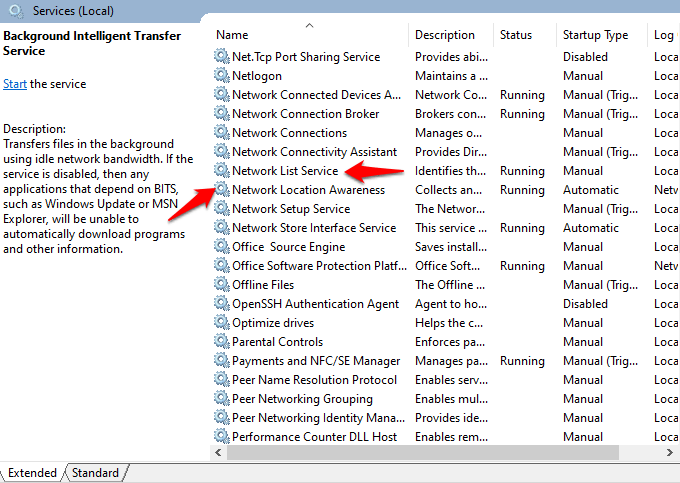Select the Optimize drives service icon
Image resolution: width=680 pixels, height=483 pixels.
pos(222,323)
